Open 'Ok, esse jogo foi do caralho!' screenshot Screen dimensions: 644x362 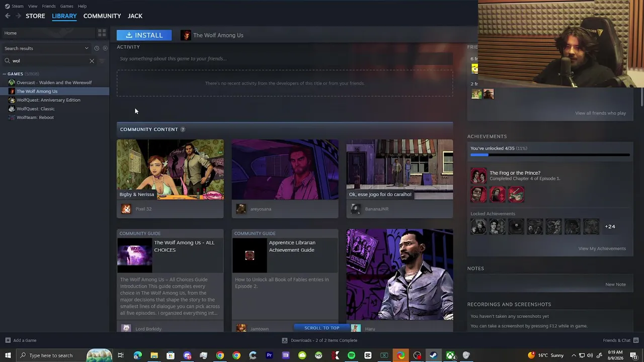point(399,169)
